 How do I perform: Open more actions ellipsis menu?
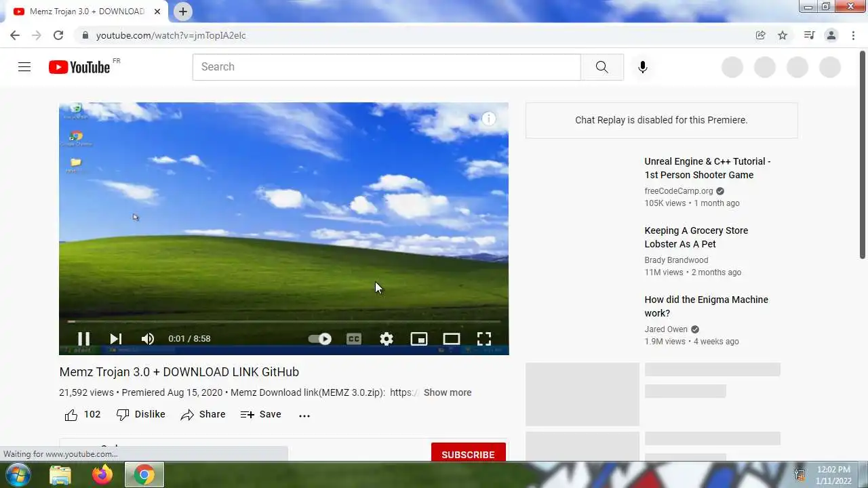(304, 415)
